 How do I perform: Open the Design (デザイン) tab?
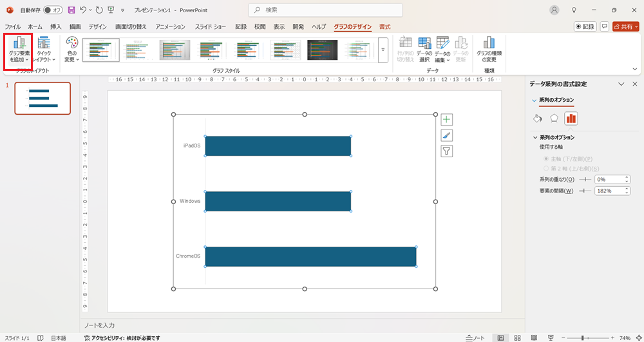pos(97,26)
